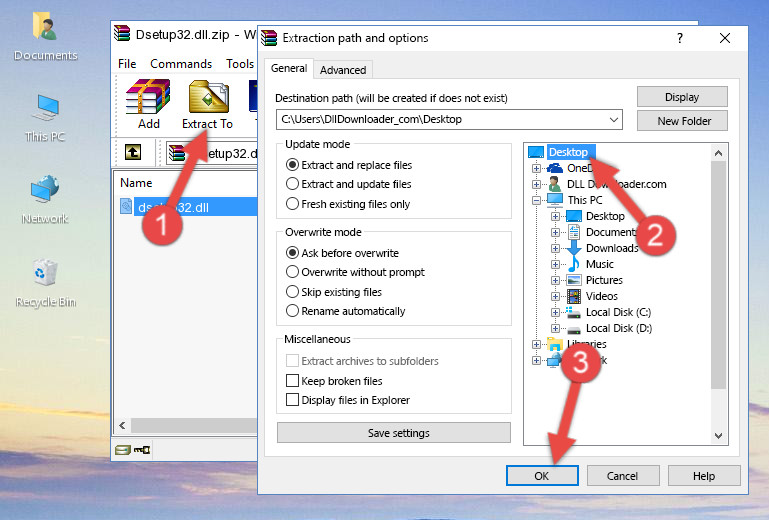The image size is (769, 520).
Task: Select the Music folder icon in tree
Action: point(573,264)
